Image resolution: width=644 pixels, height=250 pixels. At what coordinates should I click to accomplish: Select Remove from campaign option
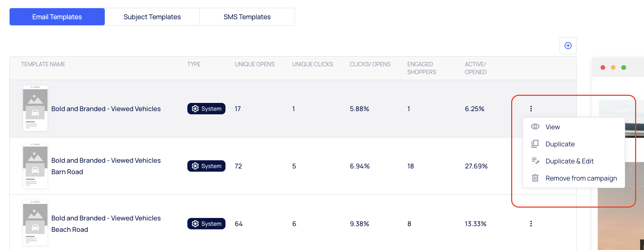click(x=581, y=178)
